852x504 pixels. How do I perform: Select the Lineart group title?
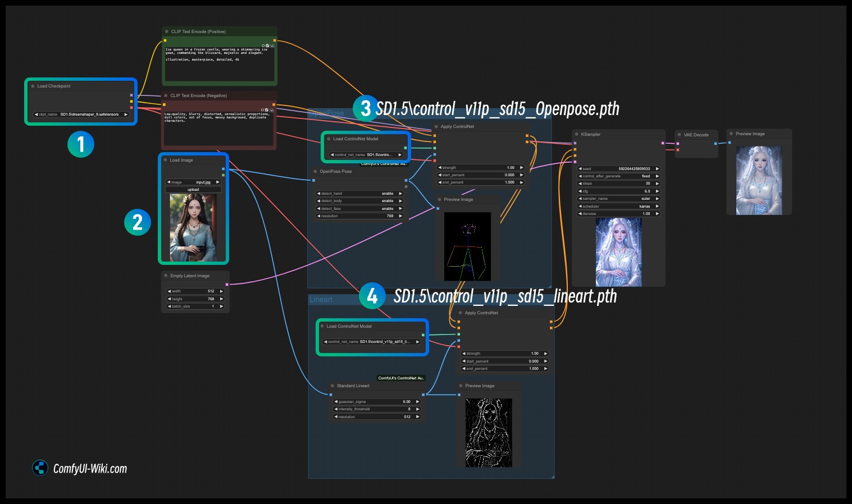(321, 300)
